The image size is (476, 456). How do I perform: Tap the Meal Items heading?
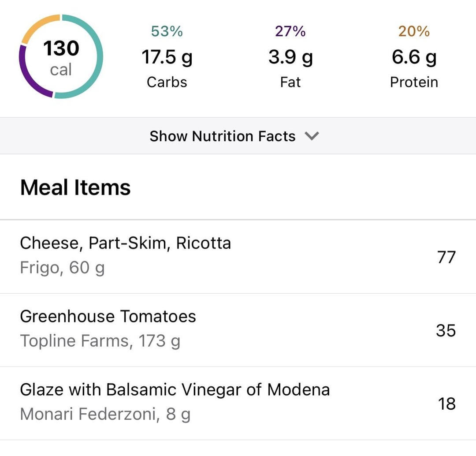pyautogui.click(x=75, y=187)
